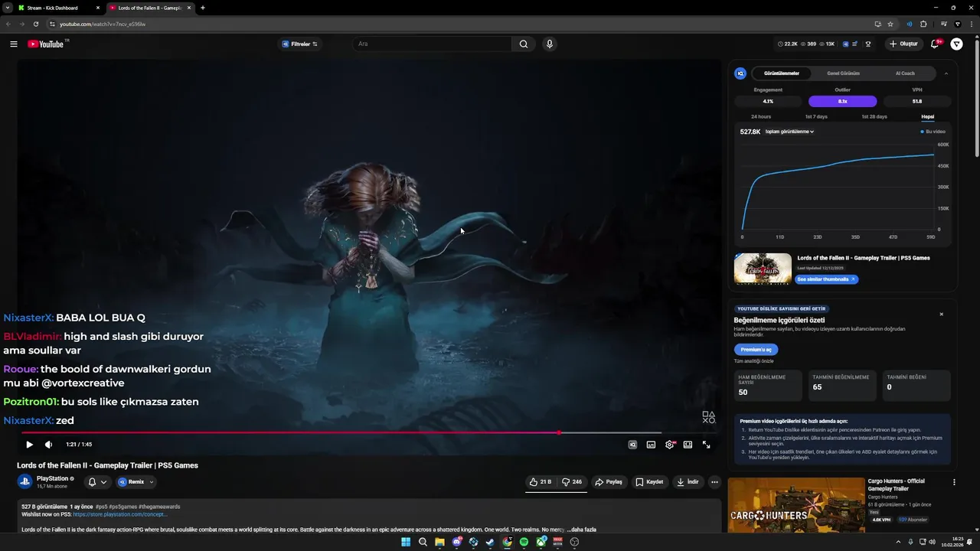Viewport: 980px width, 551px height.
Task: Collapse the vidIQ panel chevron
Action: click(x=946, y=73)
